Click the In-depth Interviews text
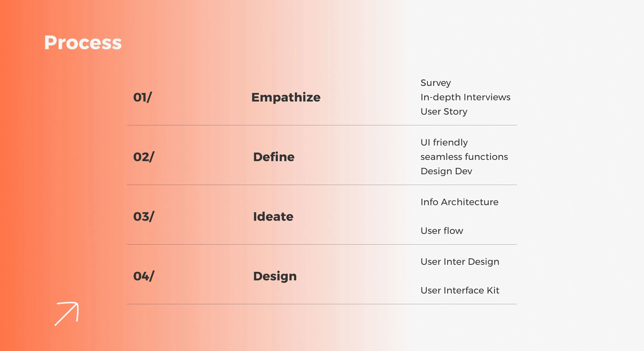This screenshot has width=644, height=351. click(465, 97)
